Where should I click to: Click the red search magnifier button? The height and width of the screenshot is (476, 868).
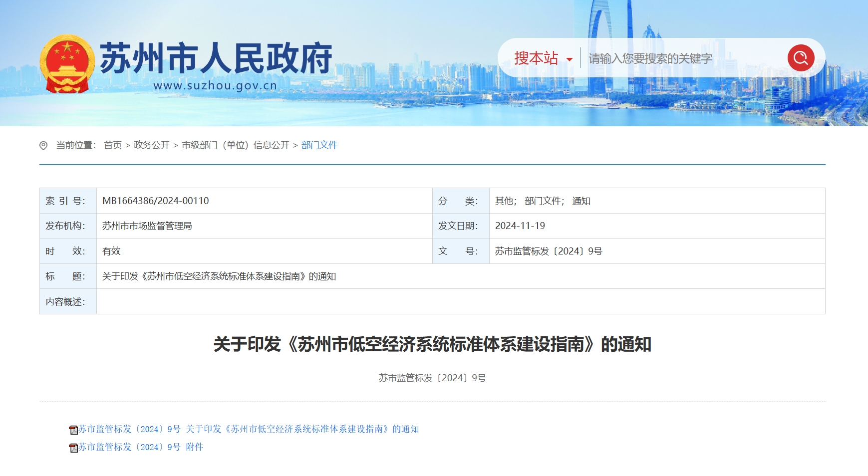coord(801,58)
